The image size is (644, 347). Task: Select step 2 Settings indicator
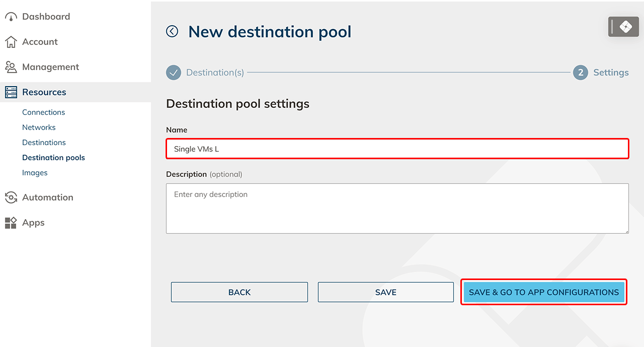(581, 73)
